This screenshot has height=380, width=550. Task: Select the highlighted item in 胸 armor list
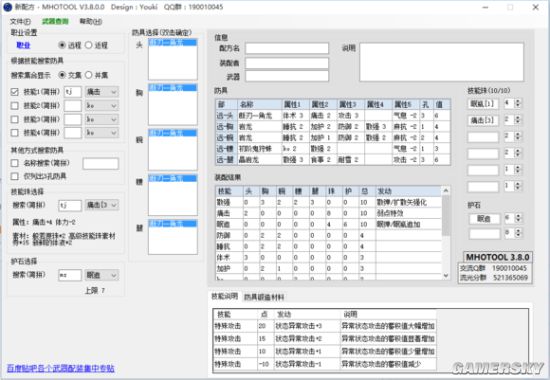(173, 88)
